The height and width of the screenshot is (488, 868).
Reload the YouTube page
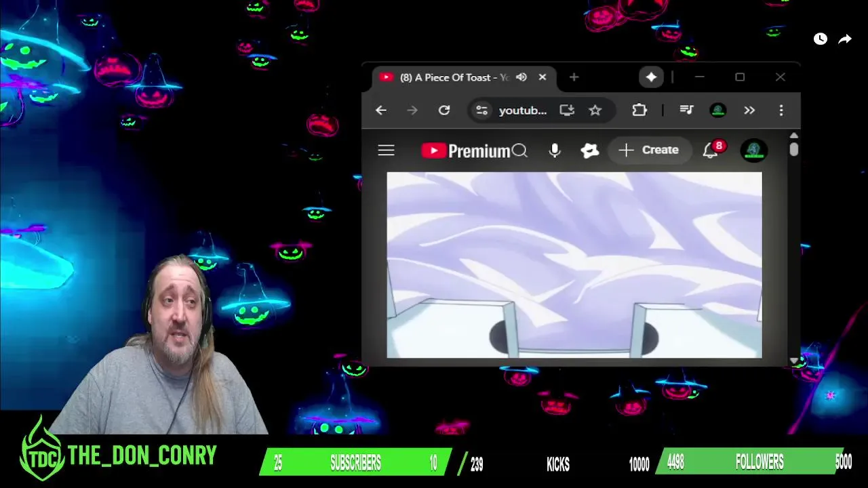coord(444,110)
